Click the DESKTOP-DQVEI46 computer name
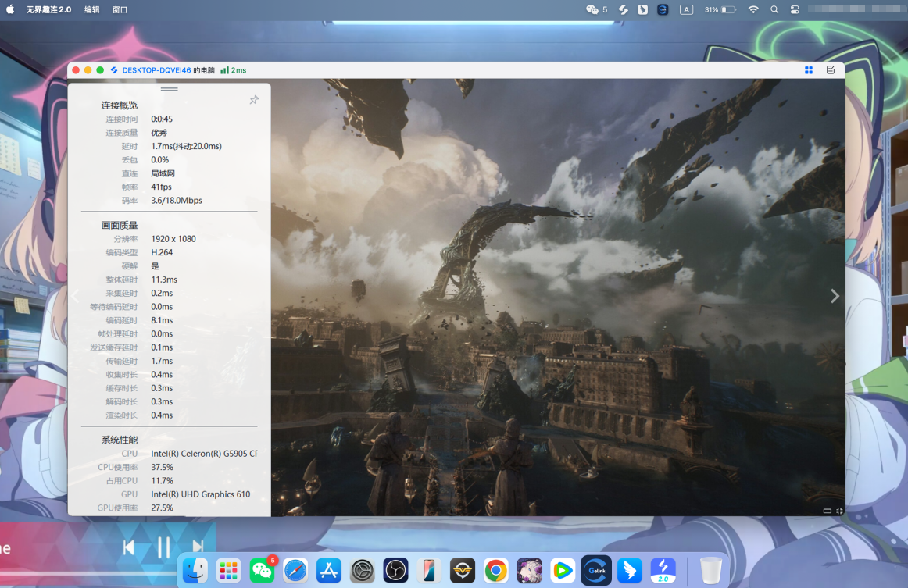 (156, 70)
